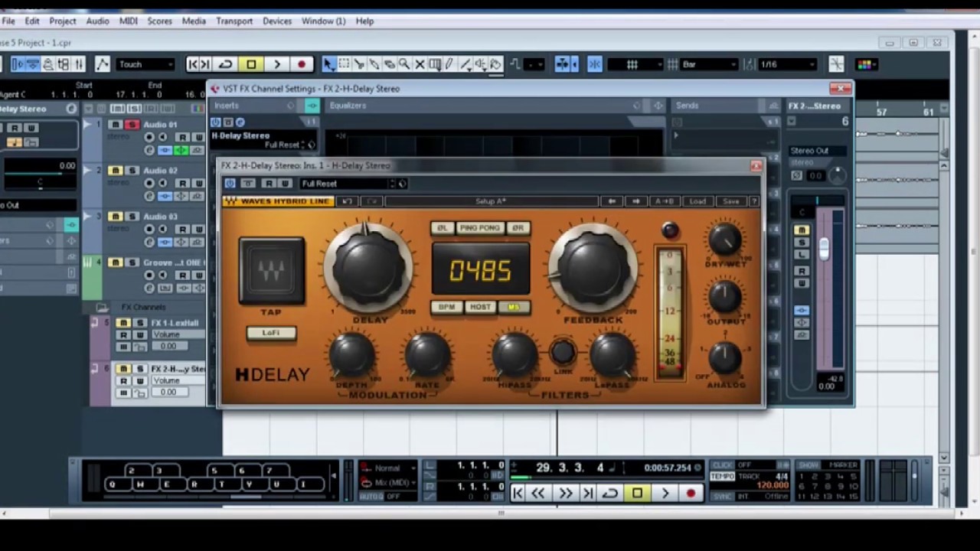Viewport: 980px width, 551px height.
Task: Expand the FX Channels folder
Action: 102,307
